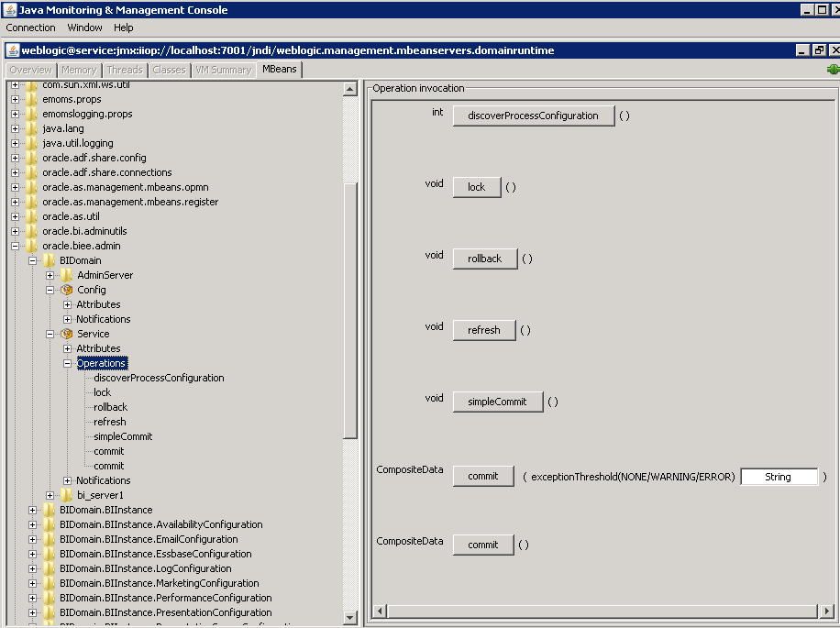840x628 pixels.
Task: Click the folder icon next to oracle.bi.adminutils
Action: (31, 231)
